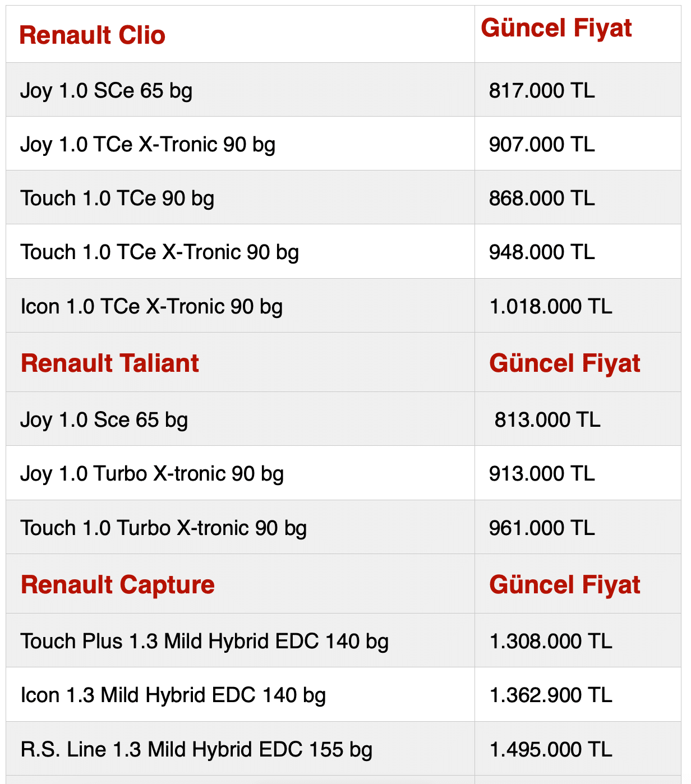The image size is (691, 784).
Task: Select the Touch 1.0 TCe 90 bg cell
Action: pos(117,198)
